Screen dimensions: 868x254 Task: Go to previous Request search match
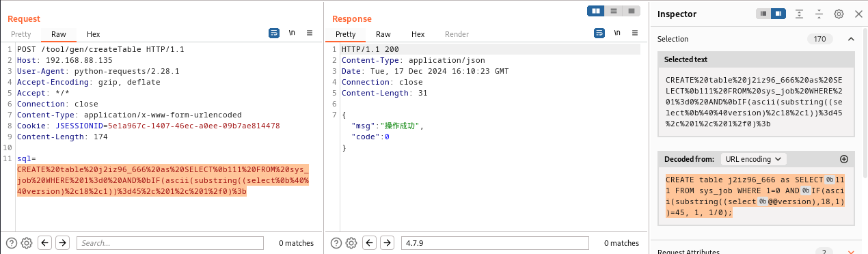coord(45,242)
